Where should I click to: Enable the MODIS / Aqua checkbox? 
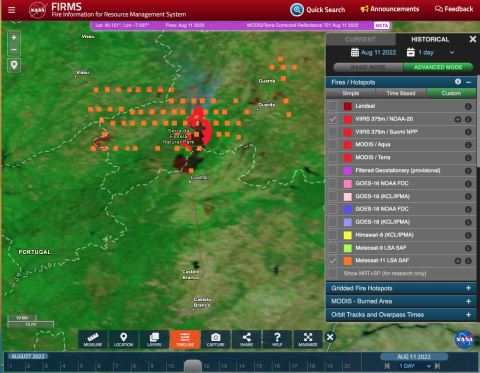tap(333, 145)
